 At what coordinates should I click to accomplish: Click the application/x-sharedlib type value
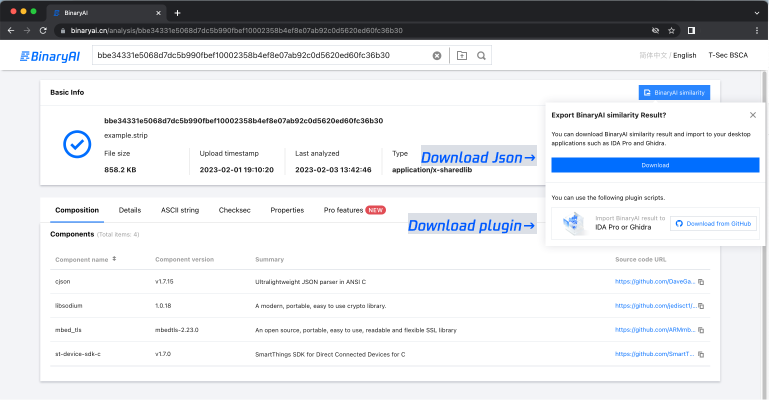point(432,170)
